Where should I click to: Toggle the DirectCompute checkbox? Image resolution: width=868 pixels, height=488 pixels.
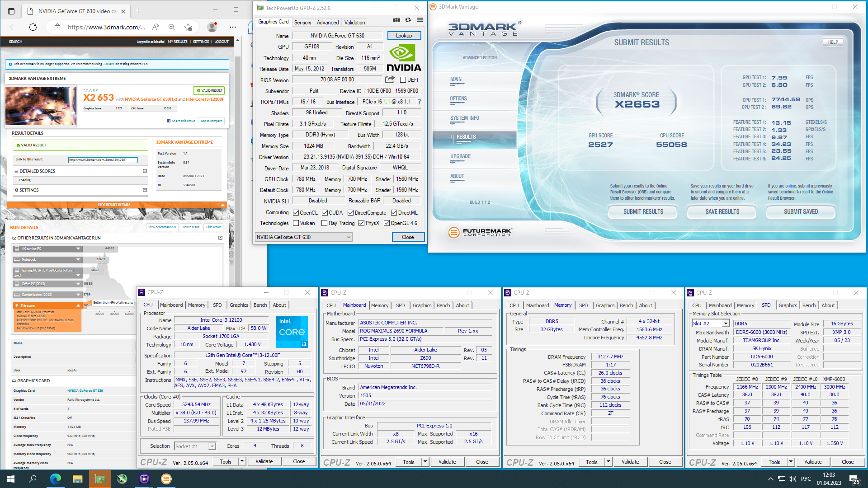click(x=351, y=213)
